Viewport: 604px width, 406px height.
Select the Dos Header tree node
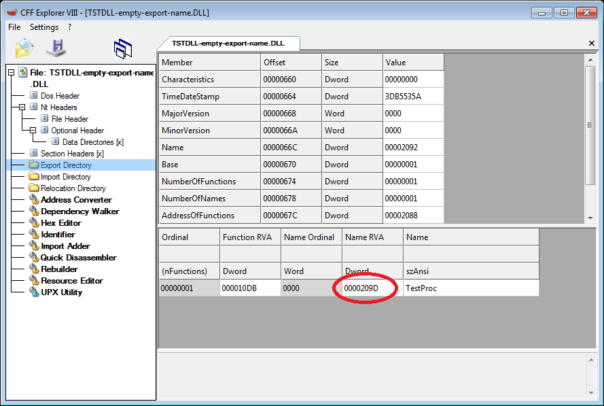coord(60,96)
